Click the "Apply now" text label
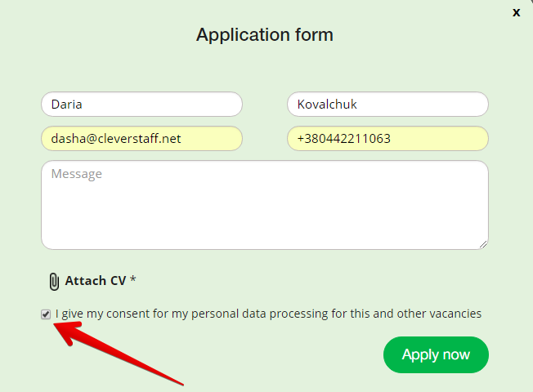 pos(436,354)
